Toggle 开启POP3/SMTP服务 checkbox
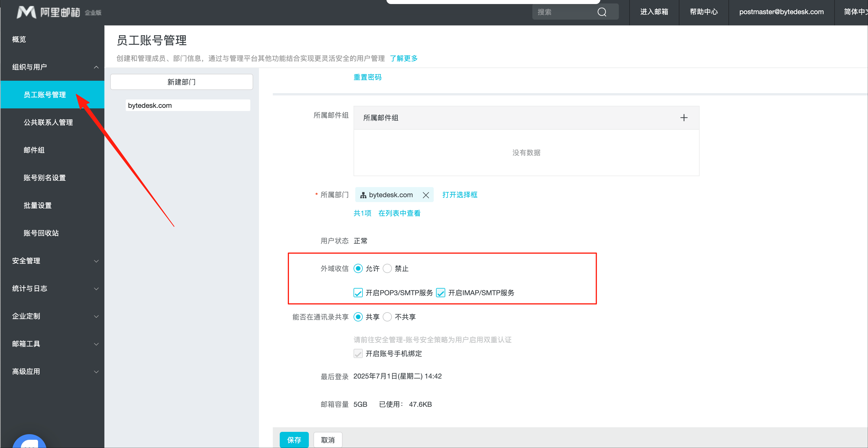 pos(358,293)
